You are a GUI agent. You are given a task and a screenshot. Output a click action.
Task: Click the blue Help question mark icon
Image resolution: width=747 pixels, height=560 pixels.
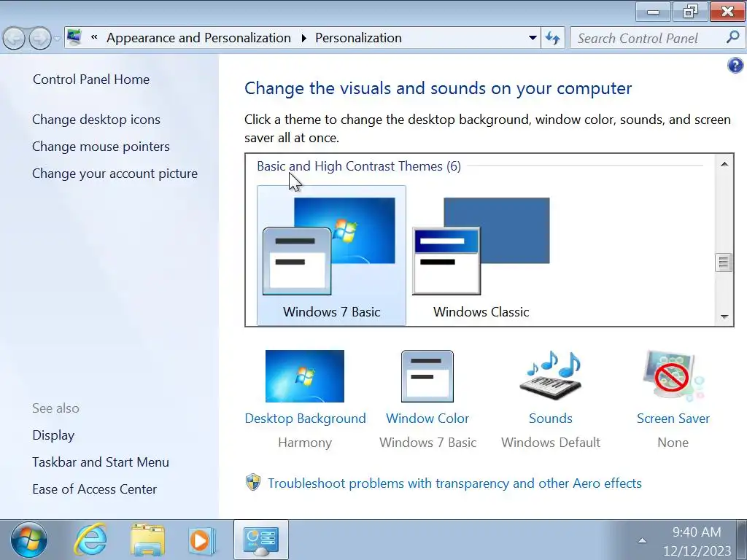(735, 65)
